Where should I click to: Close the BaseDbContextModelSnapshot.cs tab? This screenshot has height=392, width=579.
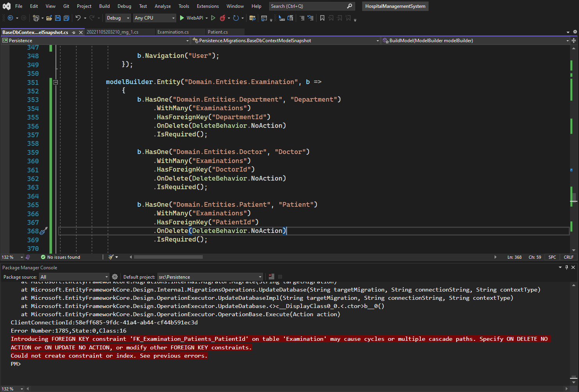tap(81, 32)
